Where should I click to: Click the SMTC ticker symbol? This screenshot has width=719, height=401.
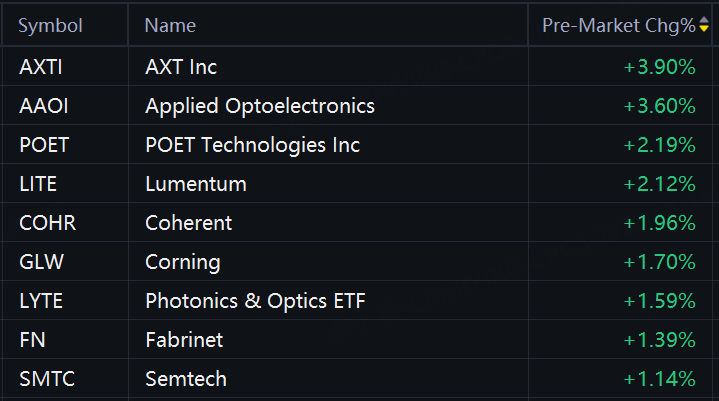pyautogui.click(x=47, y=379)
